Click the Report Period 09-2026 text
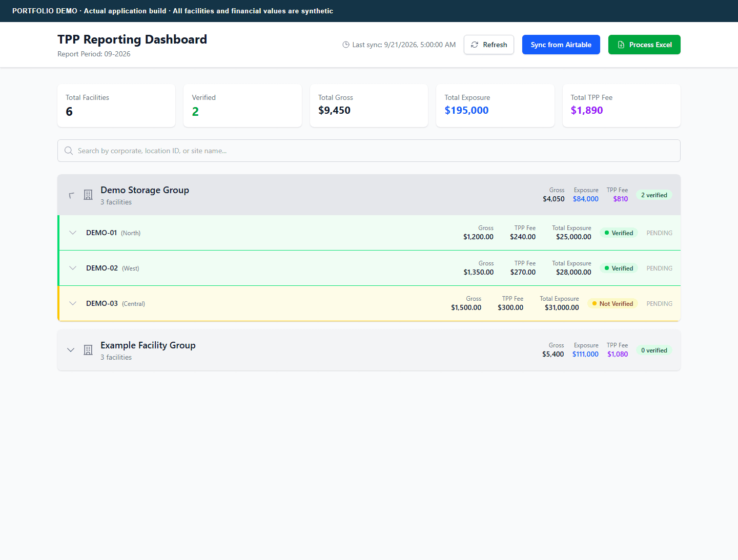This screenshot has height=560, width=738. 94,54
